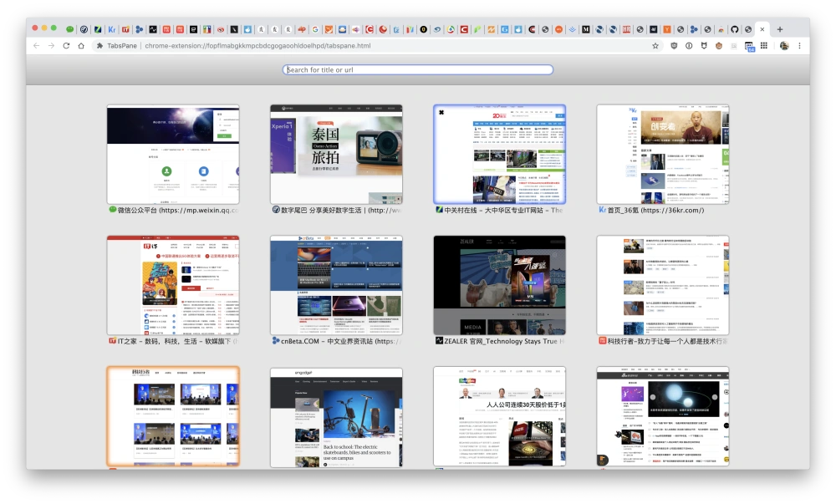Switch to the green WeChat tab
836x504 pixels.
(x=70, y=29)
